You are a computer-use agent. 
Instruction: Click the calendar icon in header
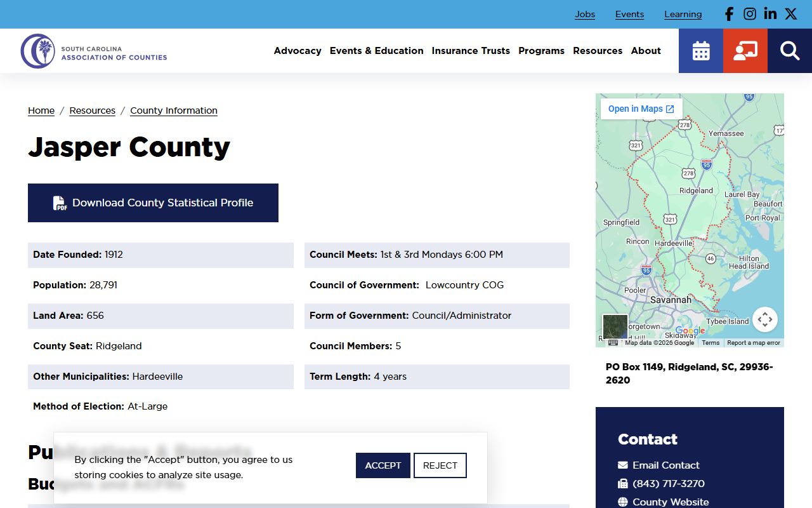(x=701, y=51)
